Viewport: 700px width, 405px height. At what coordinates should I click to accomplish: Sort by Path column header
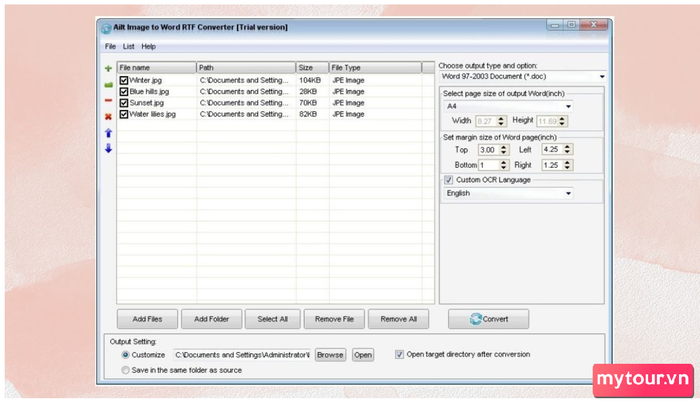pos(246,68)
